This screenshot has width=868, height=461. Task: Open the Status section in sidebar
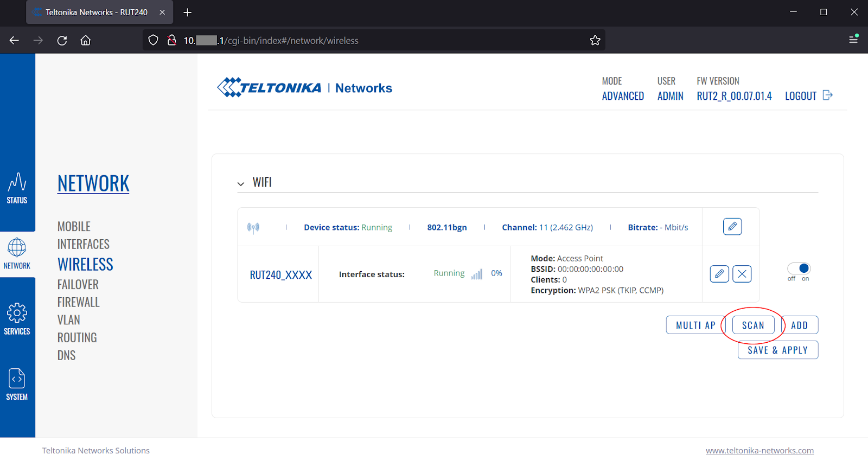point(17,188)
